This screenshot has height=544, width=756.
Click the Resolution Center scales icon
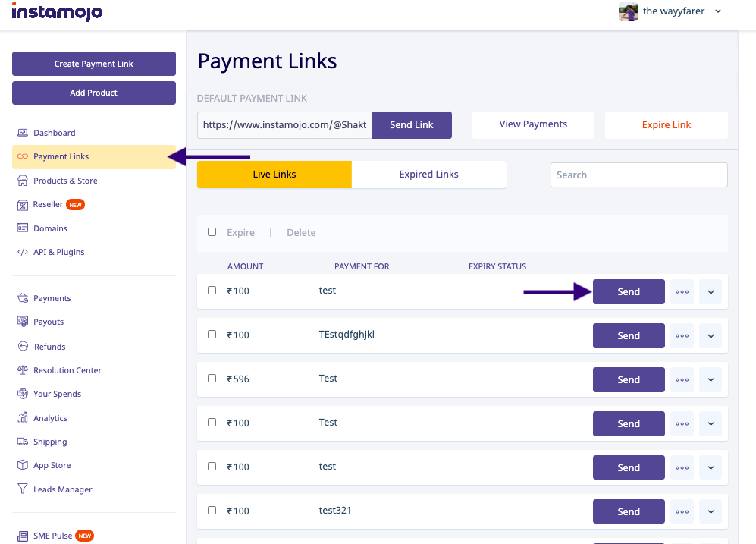[x=23, y=370]
